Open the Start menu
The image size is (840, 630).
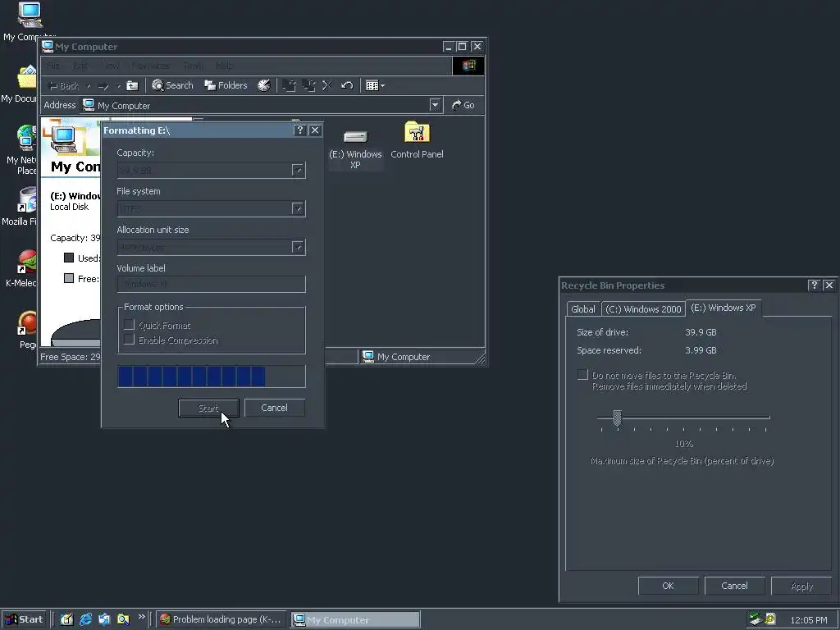24,619
